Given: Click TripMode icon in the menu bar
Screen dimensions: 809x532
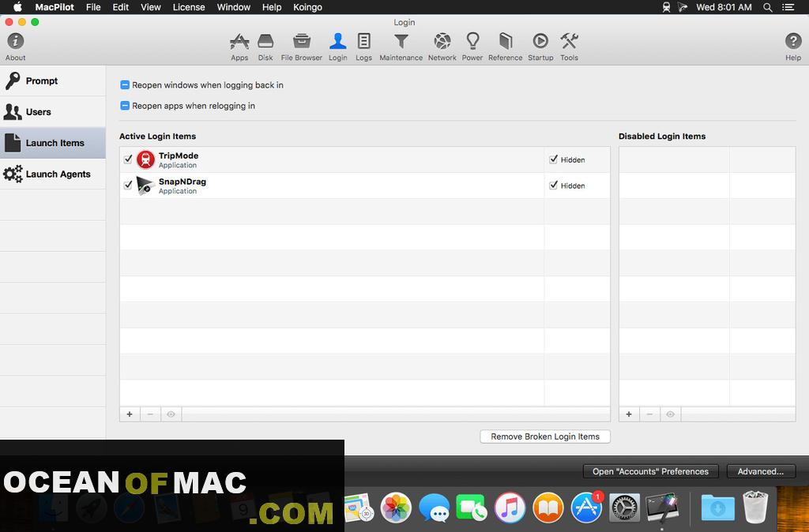Looking at the screenshot, I should click(x=666, y=7).
